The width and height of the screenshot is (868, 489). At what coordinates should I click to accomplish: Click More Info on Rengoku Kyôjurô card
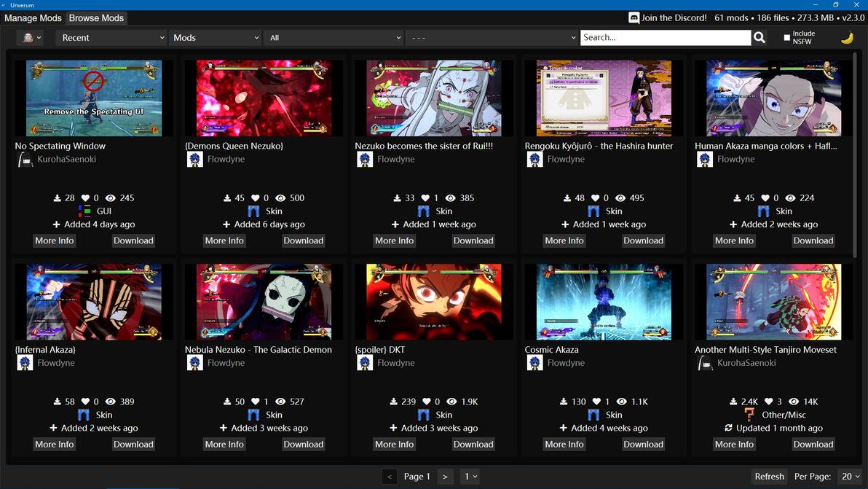(x=564, y=240)
